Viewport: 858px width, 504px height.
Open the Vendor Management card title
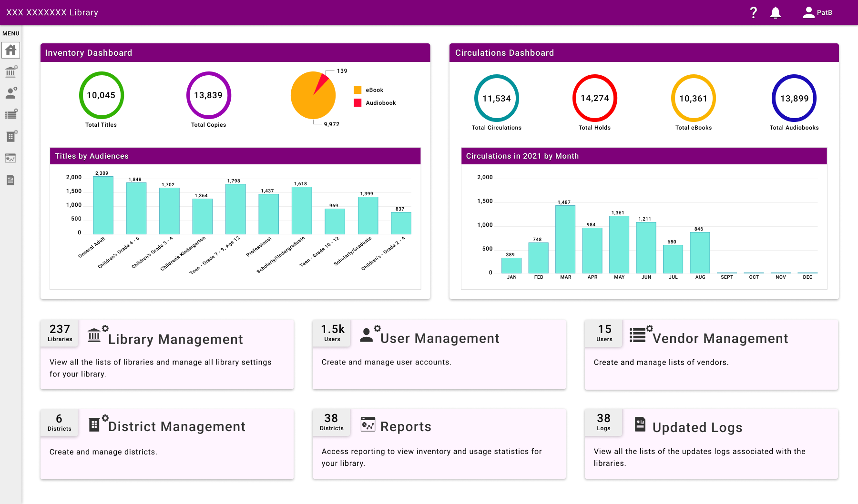(x=720, y=338)
